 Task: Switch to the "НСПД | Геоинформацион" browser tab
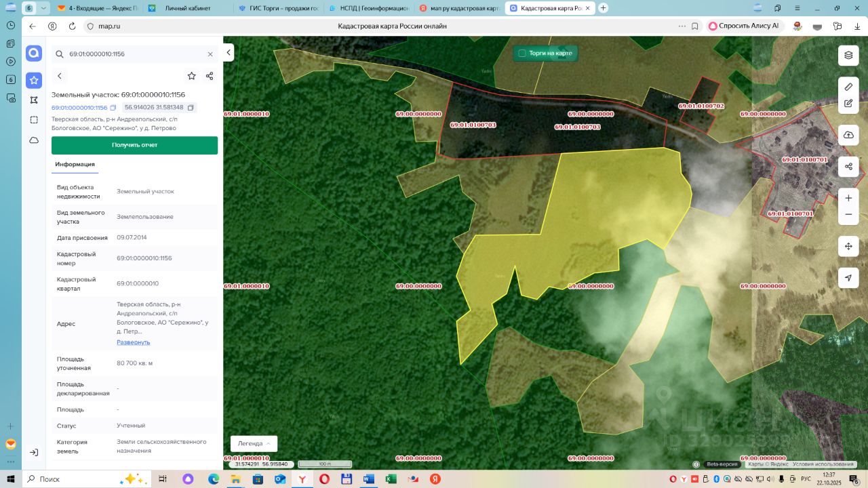click(368, 8)
